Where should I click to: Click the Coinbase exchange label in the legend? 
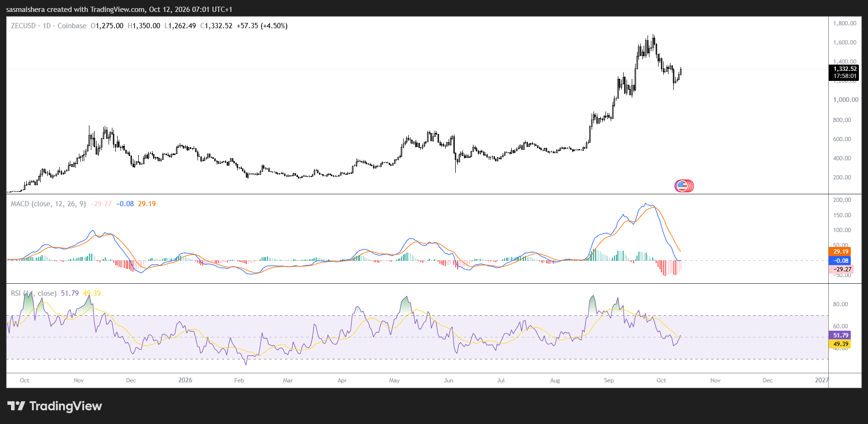point(72,26)
